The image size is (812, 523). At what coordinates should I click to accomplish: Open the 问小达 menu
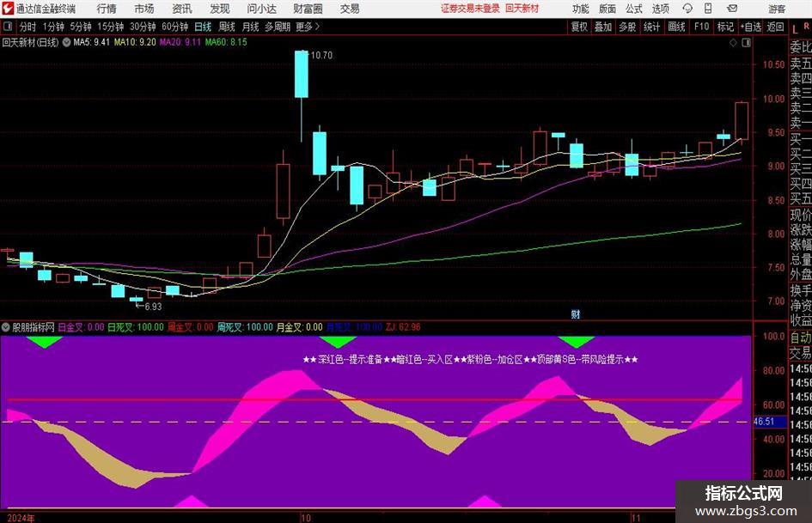click(x=261, y=9)
